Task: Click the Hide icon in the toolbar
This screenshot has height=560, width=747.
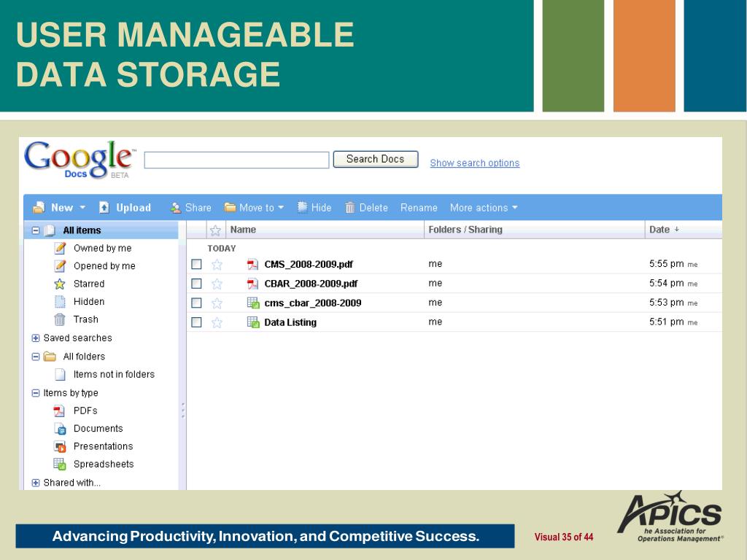Action: pos(302,206)
